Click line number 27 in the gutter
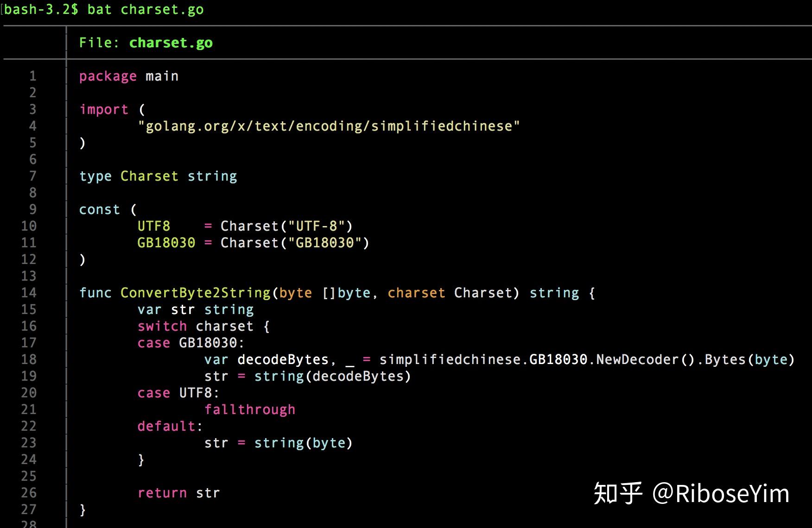 tap(29, 510)
